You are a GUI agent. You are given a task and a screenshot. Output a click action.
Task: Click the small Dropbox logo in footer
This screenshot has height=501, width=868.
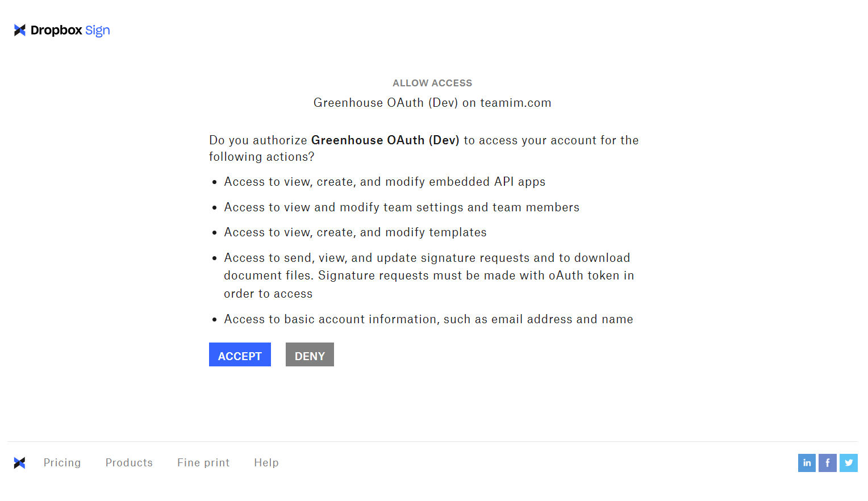tap(20, 463)
